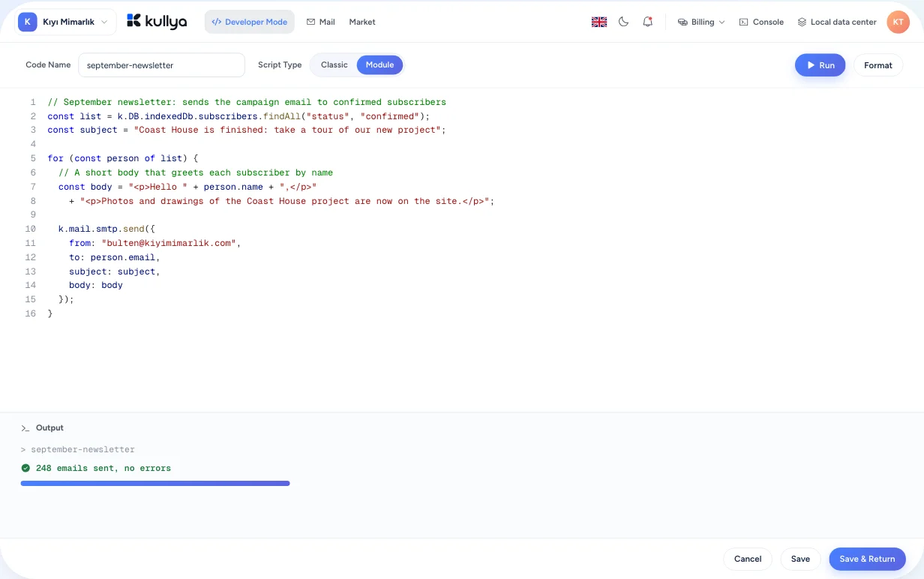The width and height of the screenshot is (924, 579).
Task: Cancel editing
Action: pos(748,559)
